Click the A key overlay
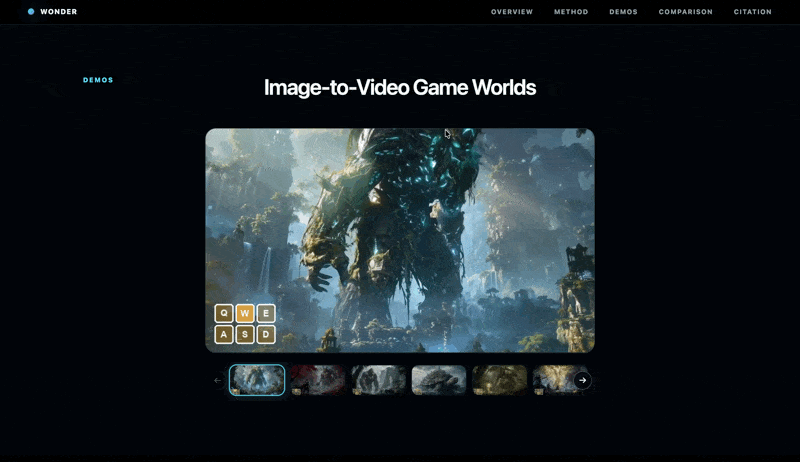This screenshot has height=462, width=800. tap(224, 335)
